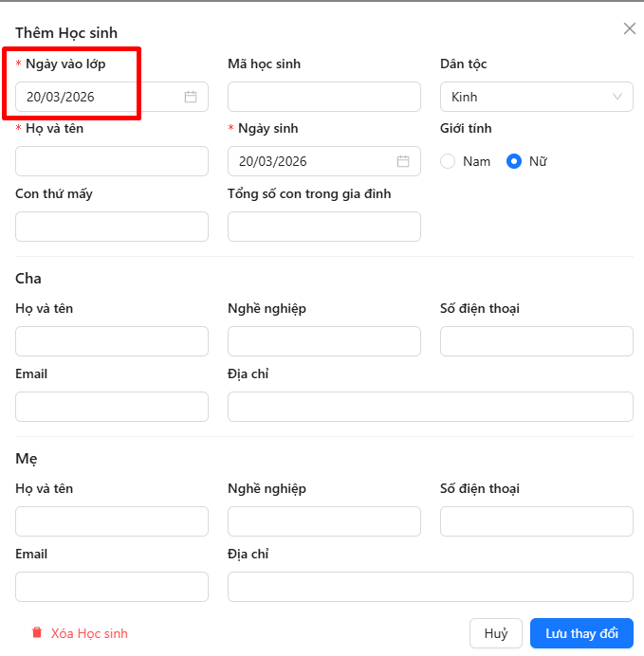Open the Dân tộc combo box showing Kinh
This screenshot has height=656, width=644.
[526, 97]
